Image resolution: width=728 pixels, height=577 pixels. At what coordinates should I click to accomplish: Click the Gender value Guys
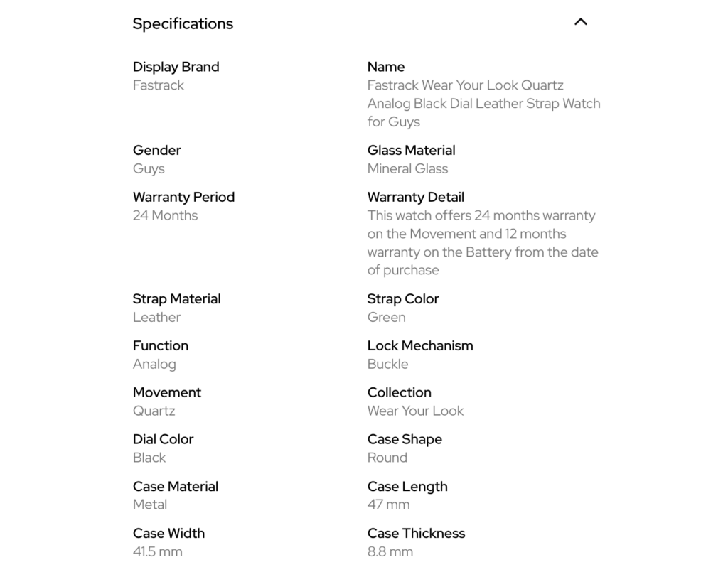[149, 169]
